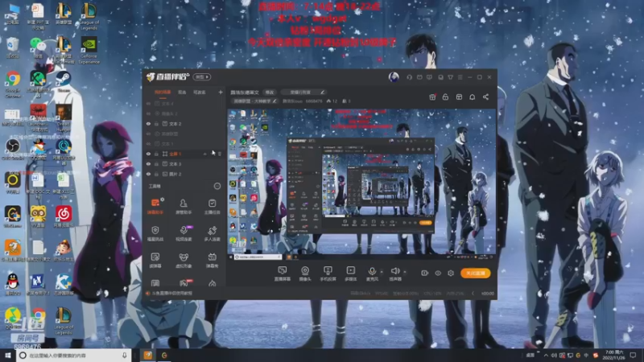Click the taskbar search box
The width and height of the screenshot is (644, 362).
point(73,355)
